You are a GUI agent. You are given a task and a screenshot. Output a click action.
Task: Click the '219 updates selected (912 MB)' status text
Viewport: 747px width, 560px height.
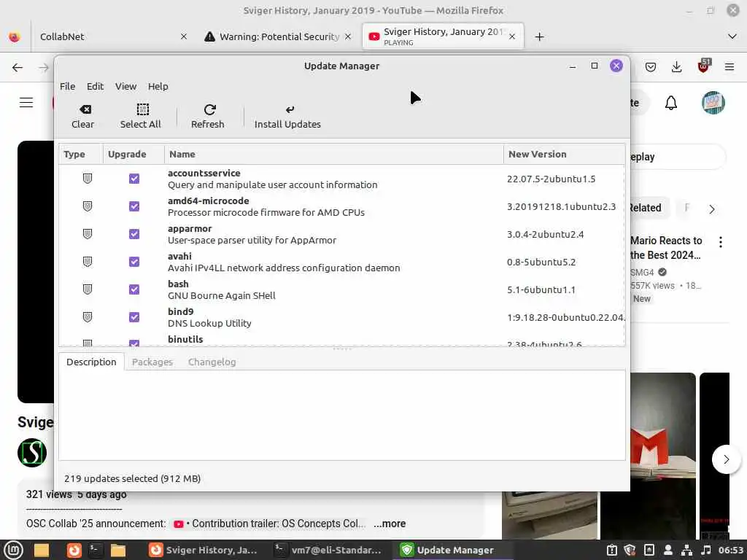click(x=133, y=478)
